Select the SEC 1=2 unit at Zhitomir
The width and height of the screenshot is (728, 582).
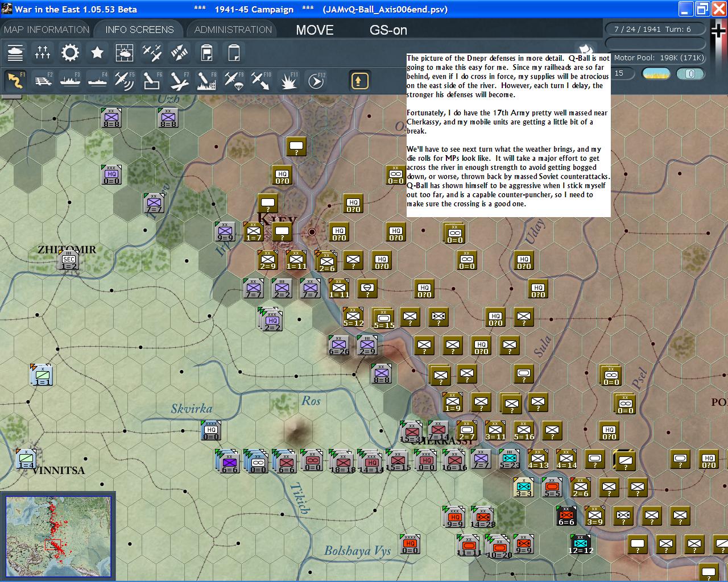click(69, 261)
